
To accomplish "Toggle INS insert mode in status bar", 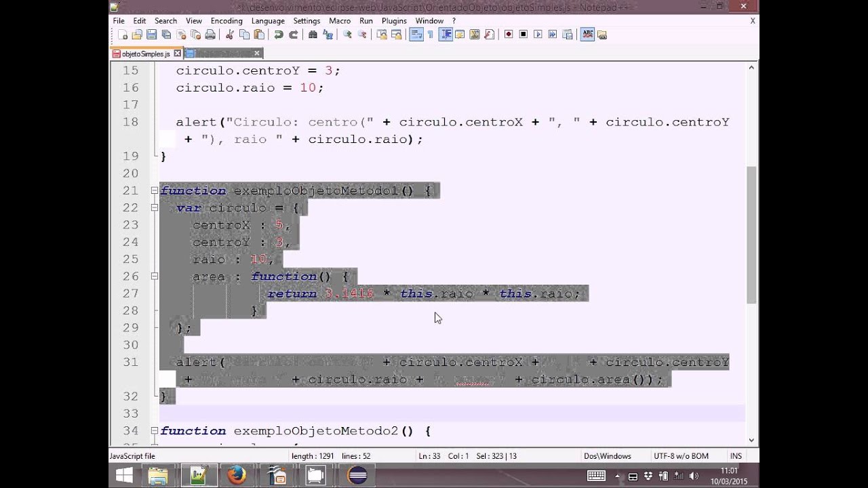I will [x=736, y=456].
